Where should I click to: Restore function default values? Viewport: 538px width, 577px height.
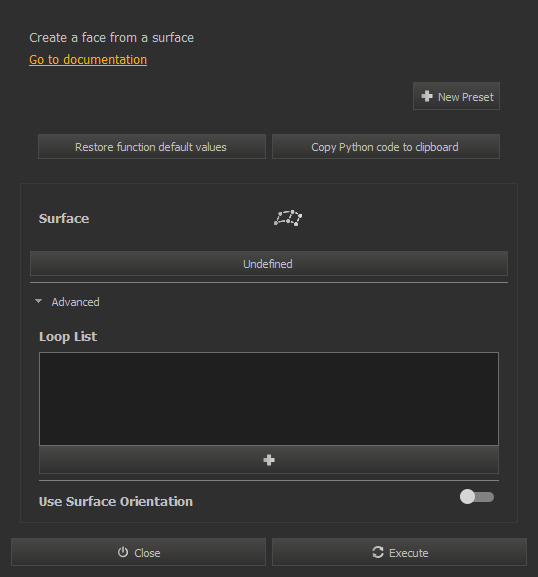click(152, 147)
